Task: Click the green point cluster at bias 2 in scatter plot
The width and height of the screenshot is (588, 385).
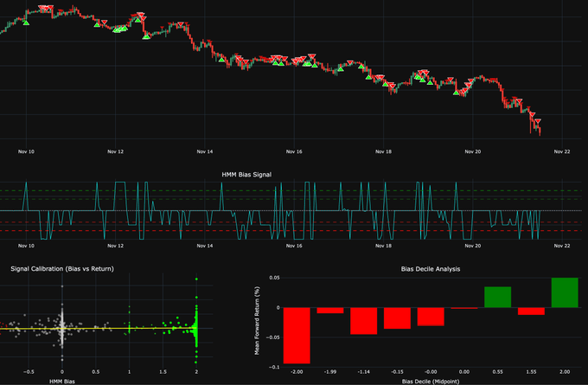Action: click(196, 326)
